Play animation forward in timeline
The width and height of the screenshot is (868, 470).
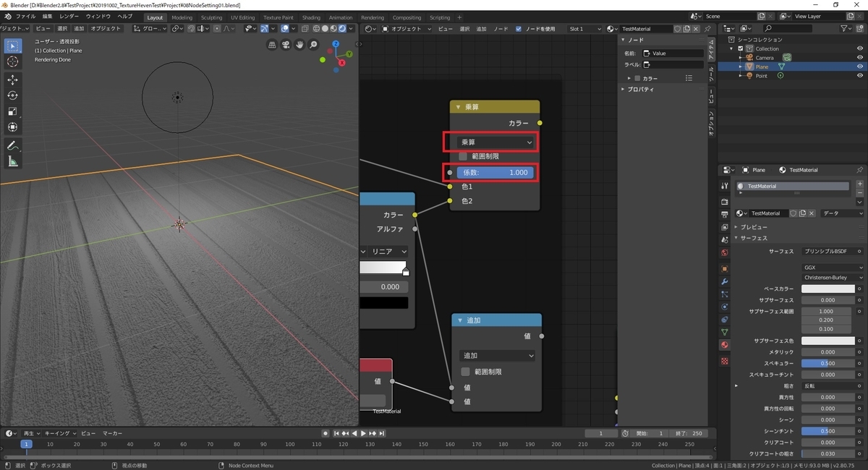363,433
